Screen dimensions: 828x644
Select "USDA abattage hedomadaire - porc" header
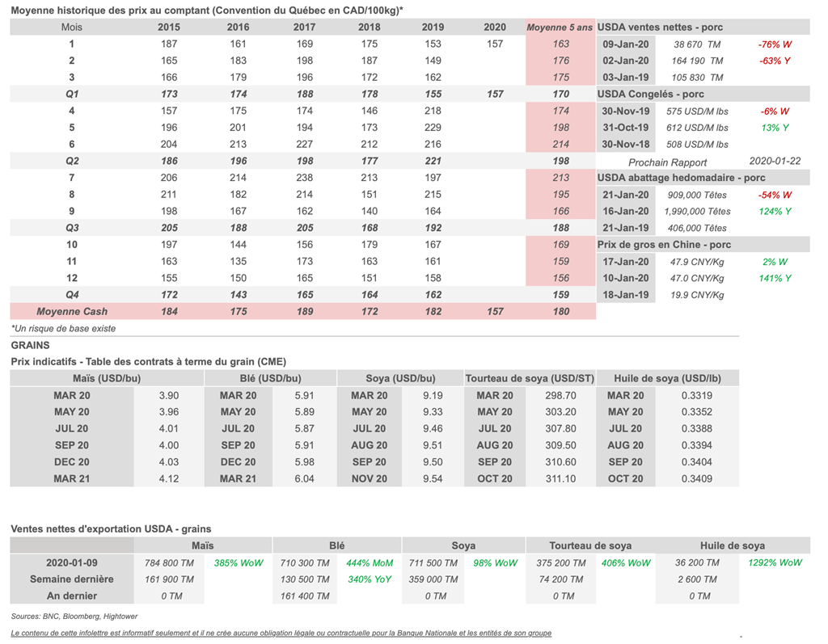[681, 178]
